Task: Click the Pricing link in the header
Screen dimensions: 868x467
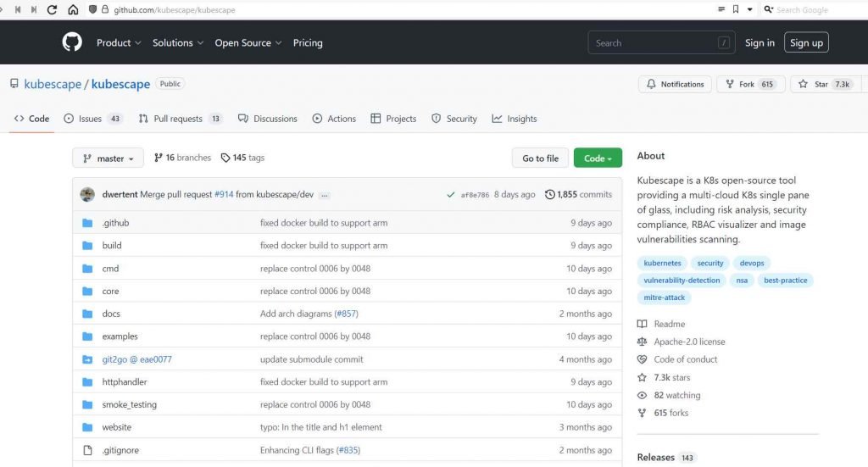Action: pos(308,42)
